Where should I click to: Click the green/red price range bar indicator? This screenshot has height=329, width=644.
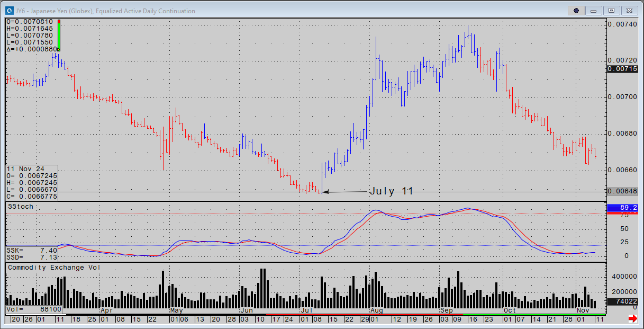(x=59, y=36)
